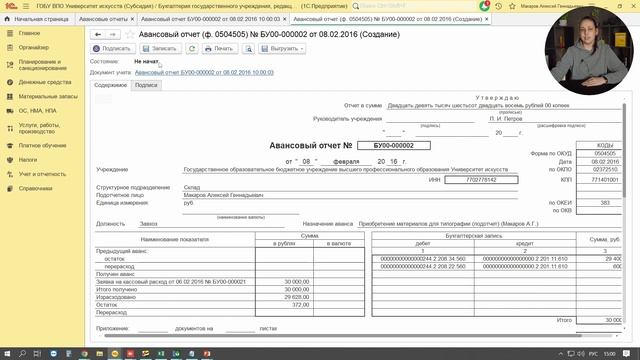This screenshot has width=640, height=360.
Task: Open PowerPoint from the taskbar
Action: [x=207, y=353]
